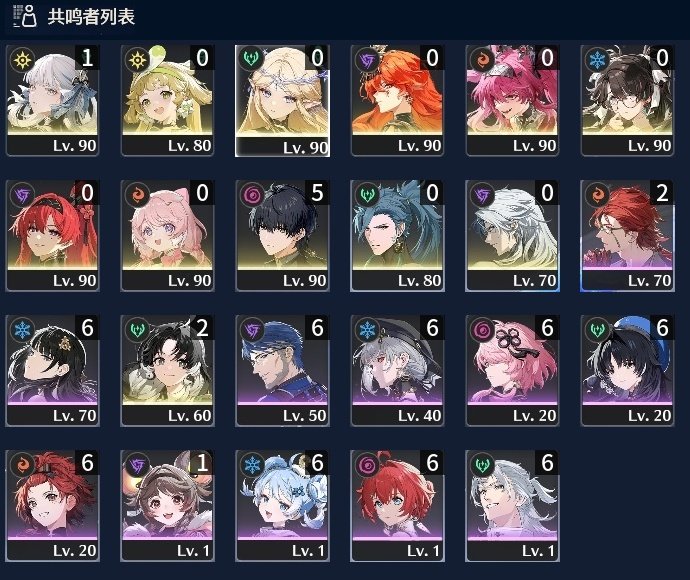The image size is (690, 580).
Task: Select the Lv. 60 Aero character card
Action: (x=167, y=371)
